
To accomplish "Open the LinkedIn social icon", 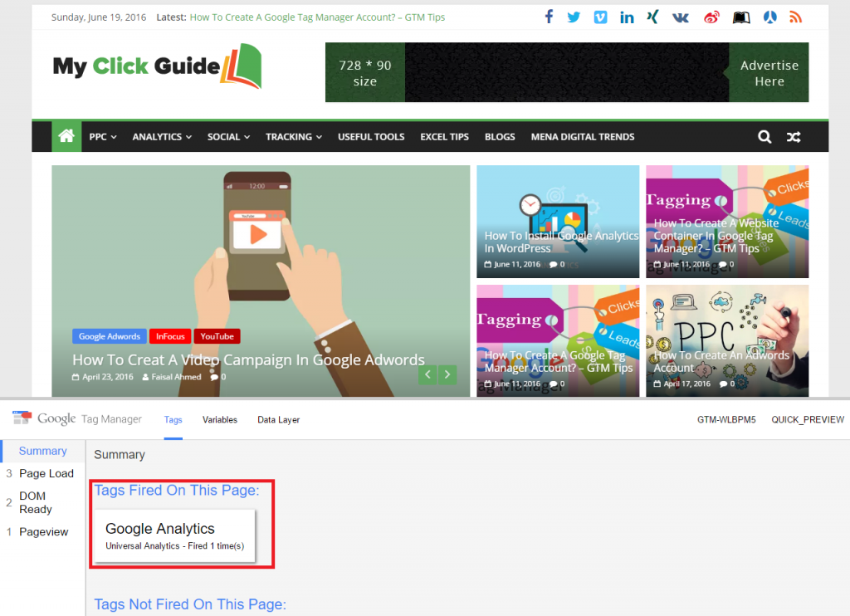I will (x=627, y=17).
